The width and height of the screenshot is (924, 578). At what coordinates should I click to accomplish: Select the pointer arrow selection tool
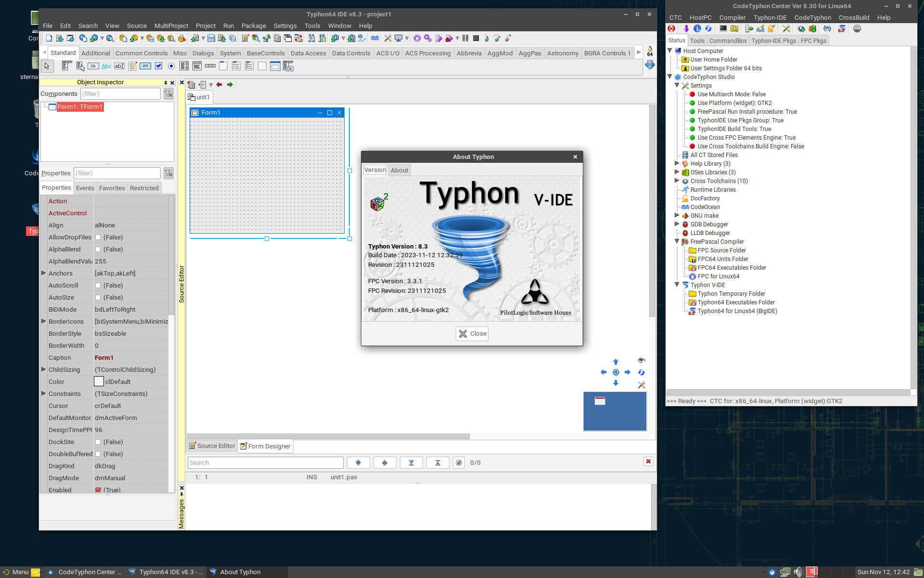(x=47, y=66)
